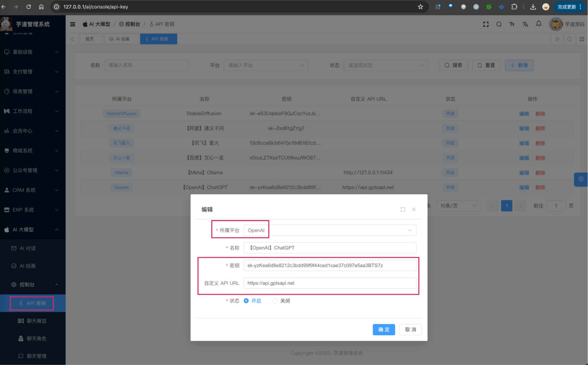
Task: Open the font size adjuster (Tt) icon
Action: coord(512,24)
